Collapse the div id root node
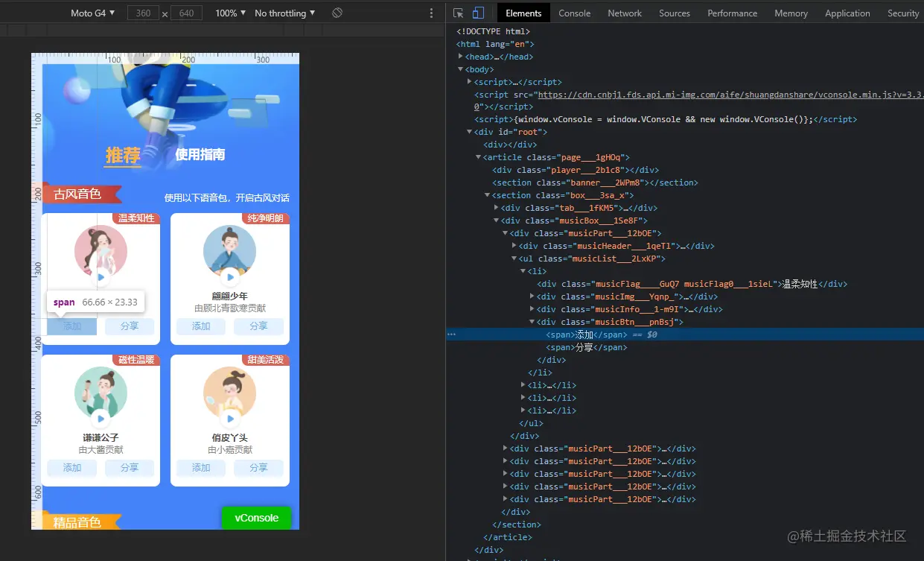The width and height of the screenshot is (924, 561). click(x=470, y=132)
